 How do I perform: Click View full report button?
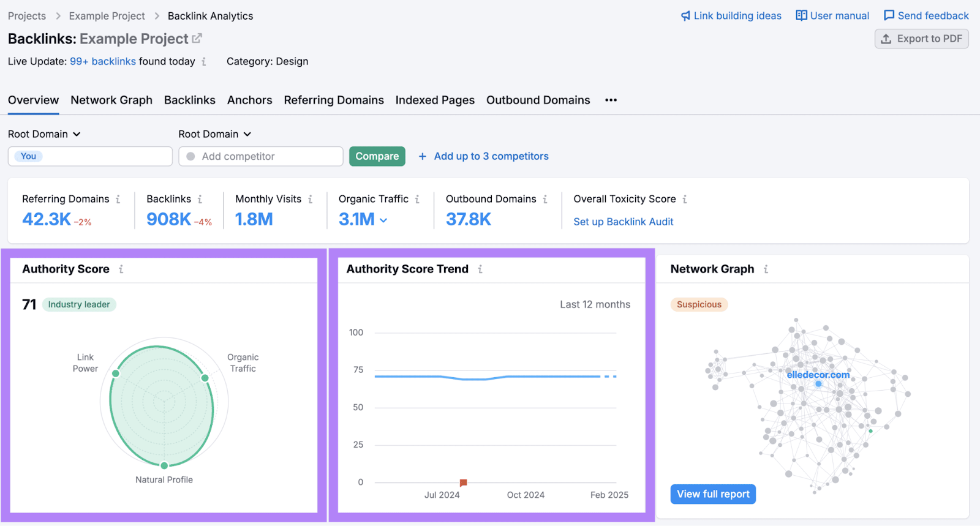713,494
